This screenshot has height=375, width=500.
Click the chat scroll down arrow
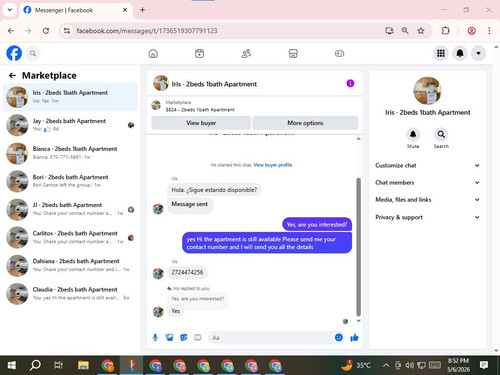(359, 321)
